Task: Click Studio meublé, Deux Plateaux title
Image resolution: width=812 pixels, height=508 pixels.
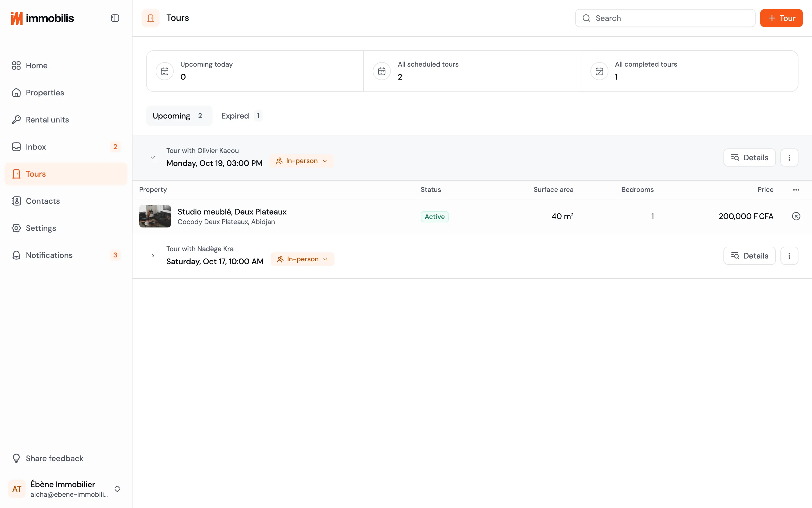Action: (232, 212)
